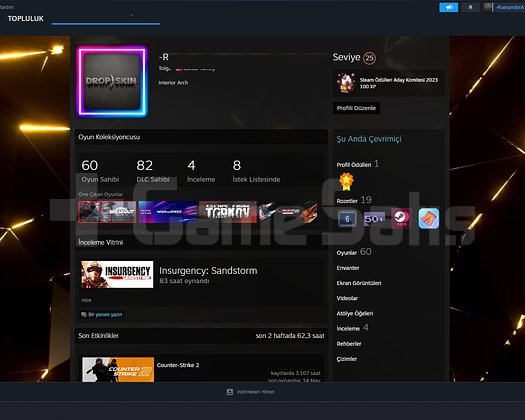Select the level 6 badge icon
Screen dimensions: 525x420
coord(347,219)
